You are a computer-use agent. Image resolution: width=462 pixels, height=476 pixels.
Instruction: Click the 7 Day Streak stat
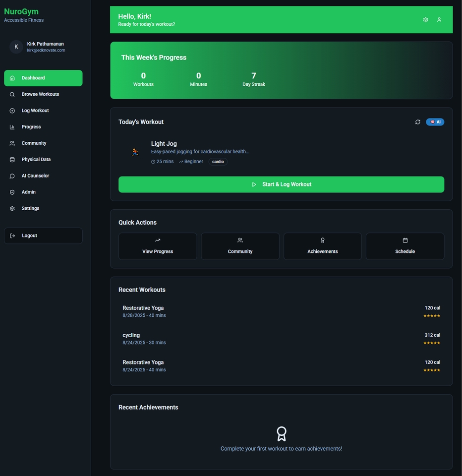pyautogui.click(x=254, y=79)
